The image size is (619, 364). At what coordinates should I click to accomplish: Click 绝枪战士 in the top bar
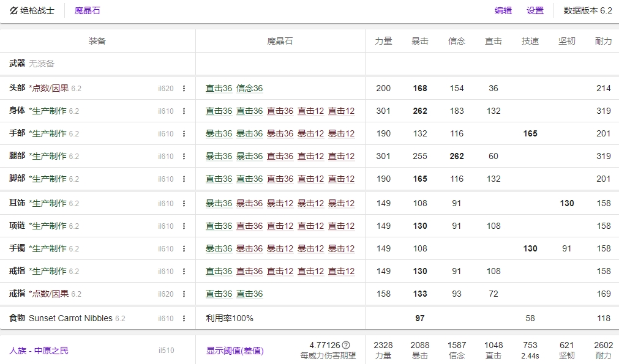38,10
